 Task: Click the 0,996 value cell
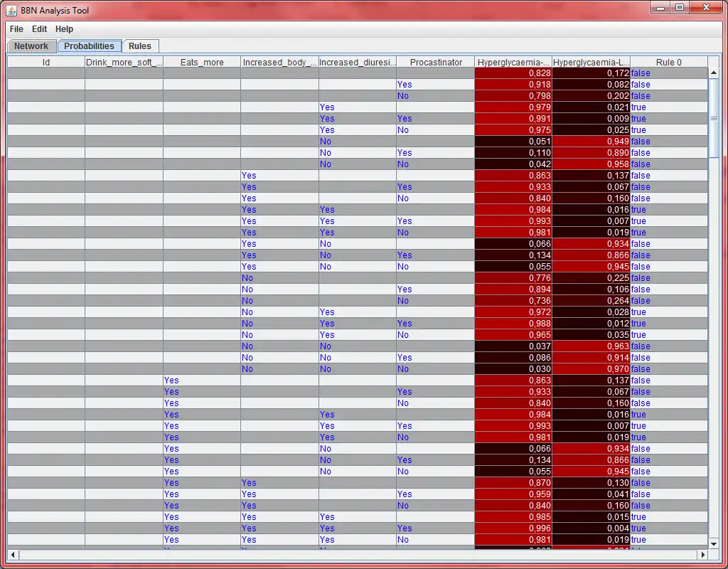(513, 528)
